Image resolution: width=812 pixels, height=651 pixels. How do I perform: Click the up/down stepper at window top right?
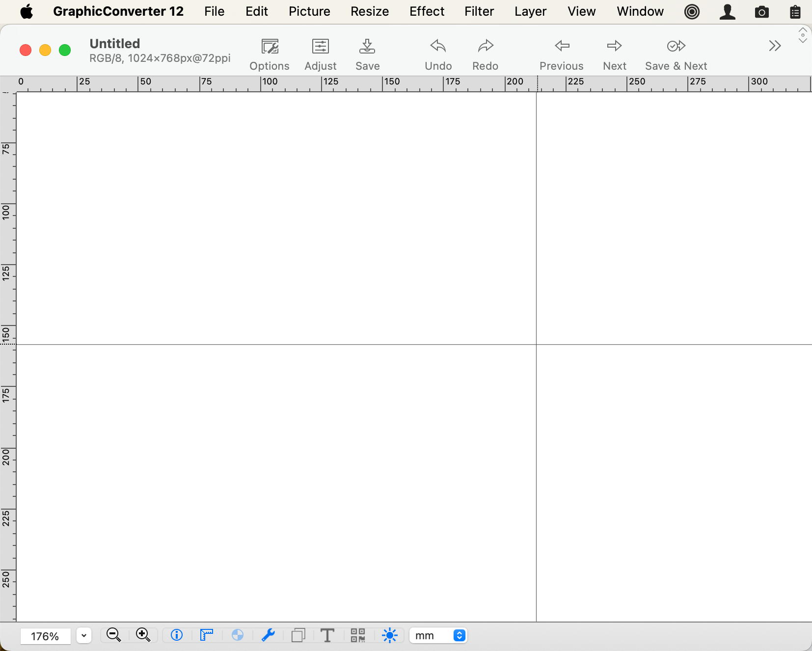[x=803, y=35]
